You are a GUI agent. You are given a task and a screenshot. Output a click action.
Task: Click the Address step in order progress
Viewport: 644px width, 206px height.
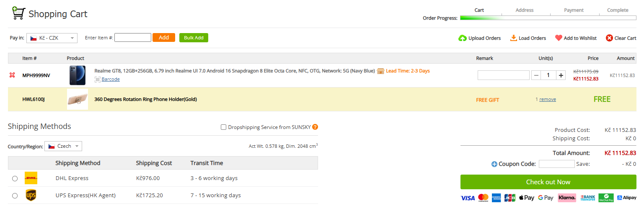pos(525,10)
